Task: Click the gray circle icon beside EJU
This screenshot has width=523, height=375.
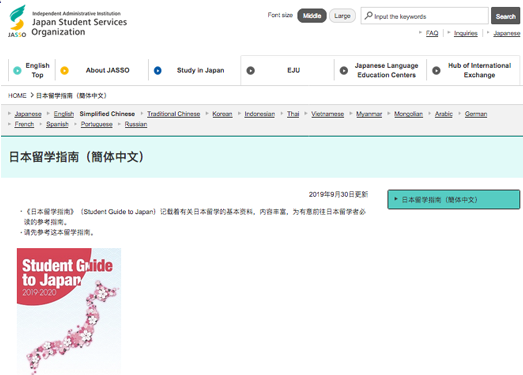Action: [250, 70]
